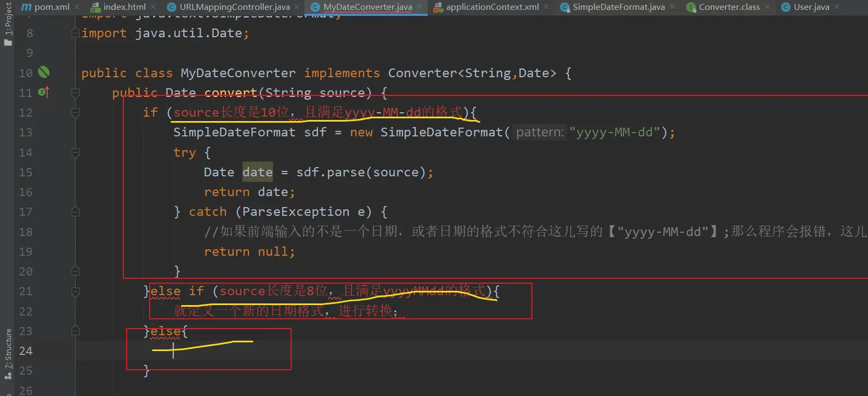
Task: Close the URLMappingController.java tab
Action: coord(297,7)
